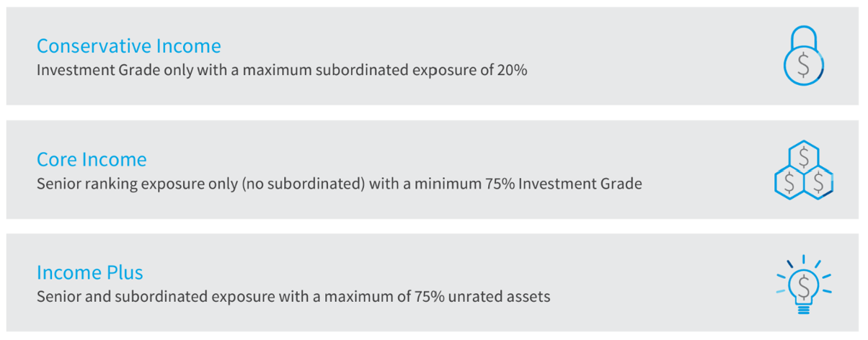Open the Income Plus heading

pyautogui.click(x=89, y=273)
